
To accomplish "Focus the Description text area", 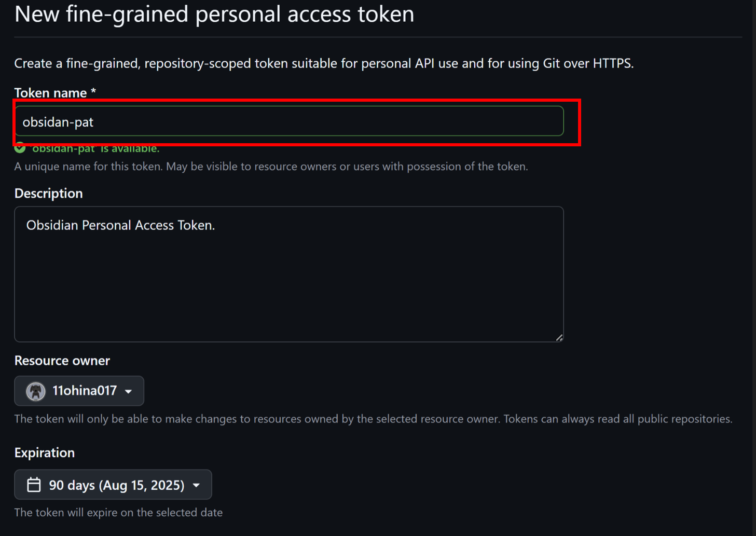I will click(289, 274).
